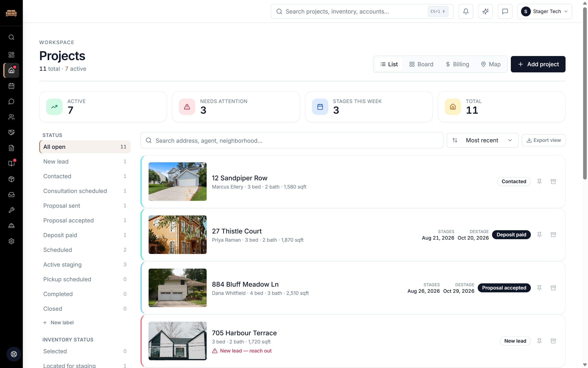Viewport: 588px width, 368px height.
Task: Open the sidebar search icon
Action: pyautogui.click(x=11, y=37)
